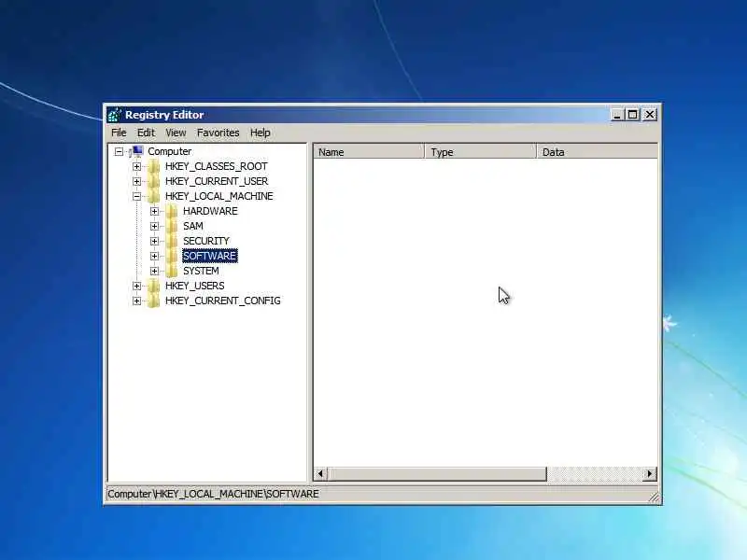This screenshot has width=747, height=560.
Task: Click the HKEY_CLASSES_ROOT folder icon
Action: (153, 167)
